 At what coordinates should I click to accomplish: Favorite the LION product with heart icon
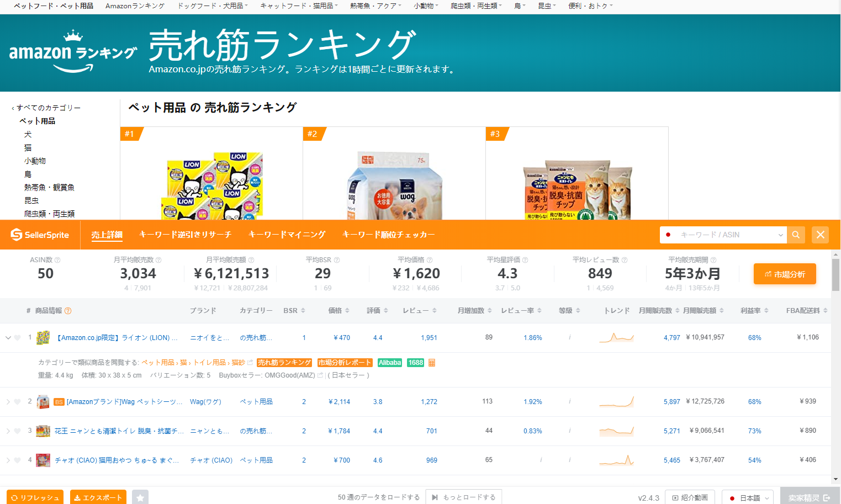pyautogui.click(x=18, y=338)
